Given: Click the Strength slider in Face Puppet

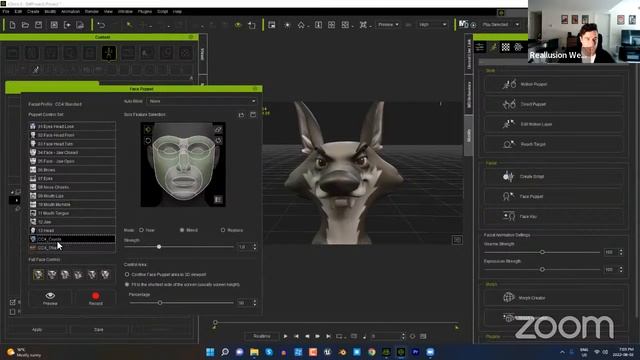Looking at the screenshot, I should pyautogui.click(x=179, y=247).
